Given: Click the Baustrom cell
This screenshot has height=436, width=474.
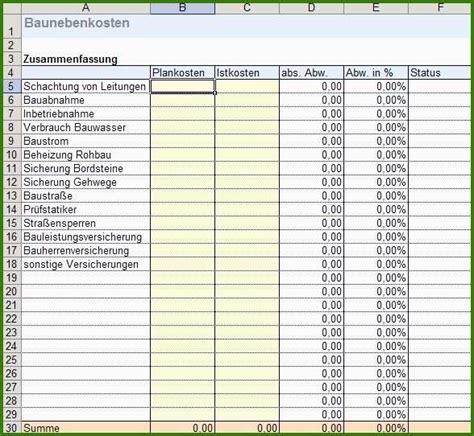Looking at the screenshot, I should [x=86, y=141].
